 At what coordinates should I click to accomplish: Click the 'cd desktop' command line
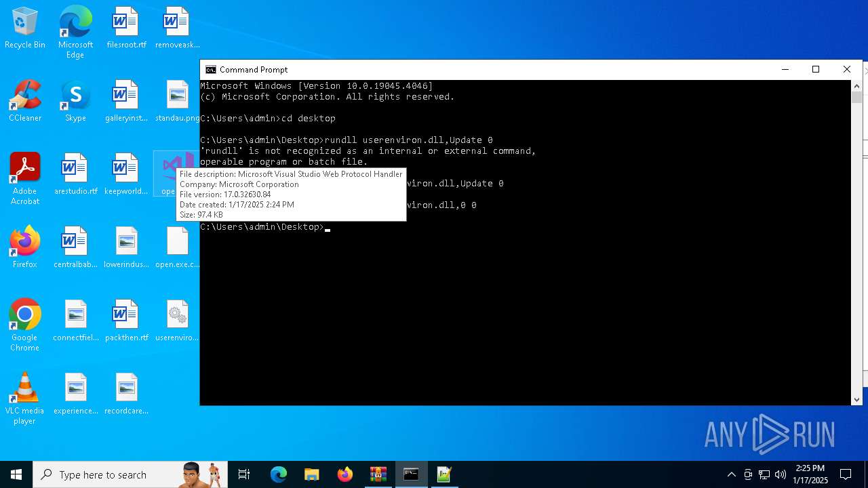(x=309, y=118)
